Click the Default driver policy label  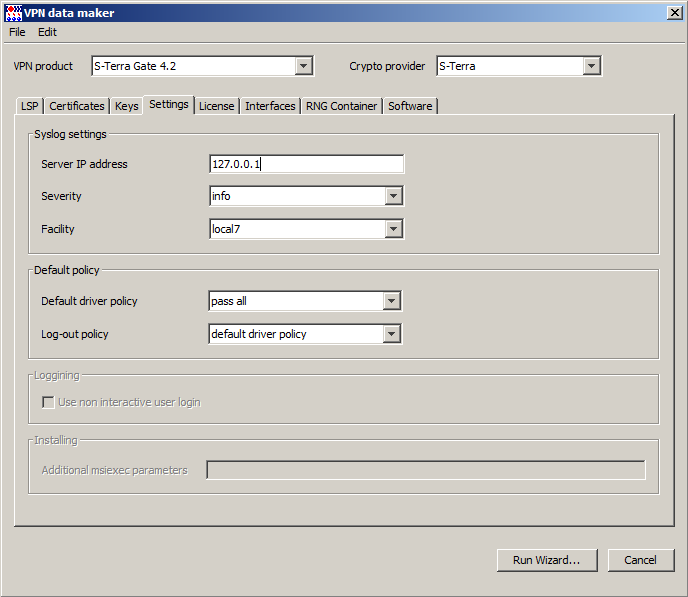tap(89, 301)
